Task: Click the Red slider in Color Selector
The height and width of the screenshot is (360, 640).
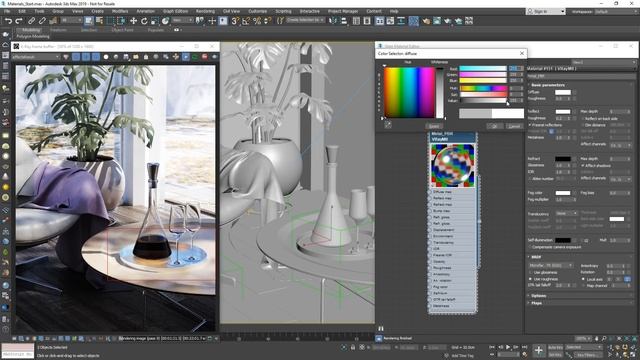Action: coord(483,69)
